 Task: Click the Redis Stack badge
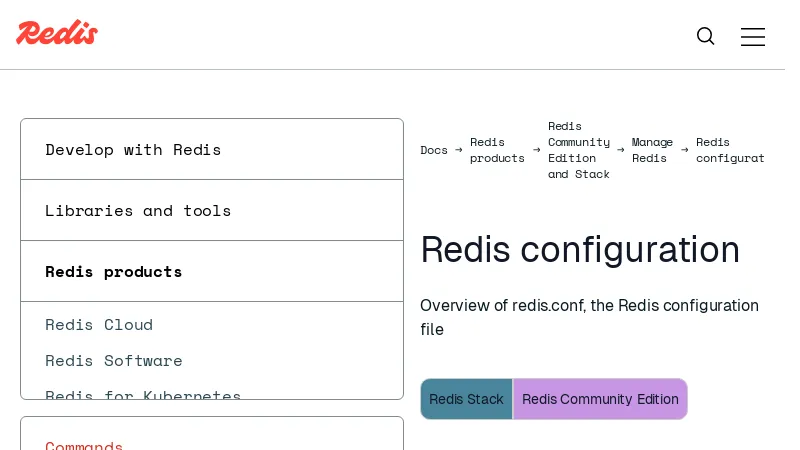coord(466,399)
